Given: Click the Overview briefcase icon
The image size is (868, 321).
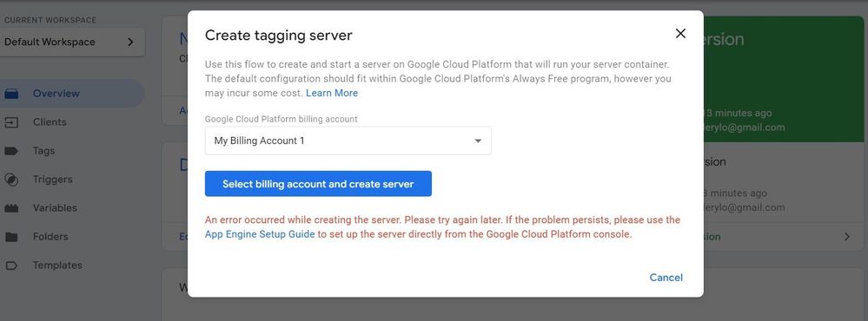Looking at the screenshot, I should [x=11, y=94].
